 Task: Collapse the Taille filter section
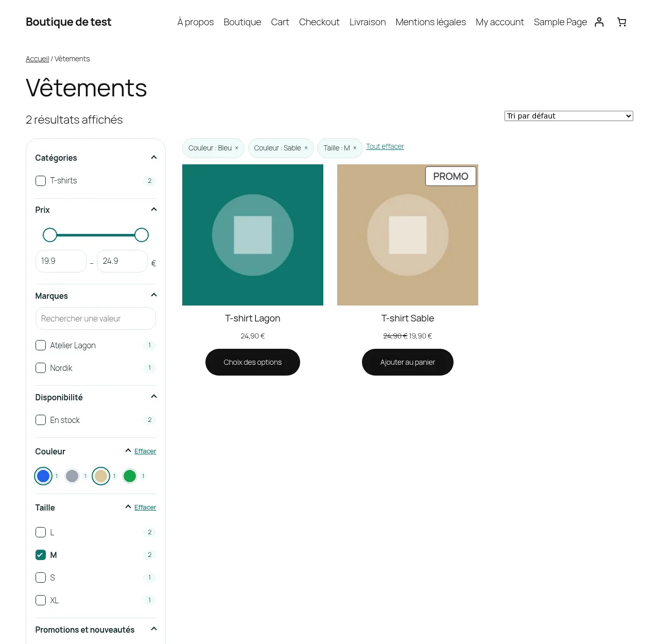pos(128,507)
